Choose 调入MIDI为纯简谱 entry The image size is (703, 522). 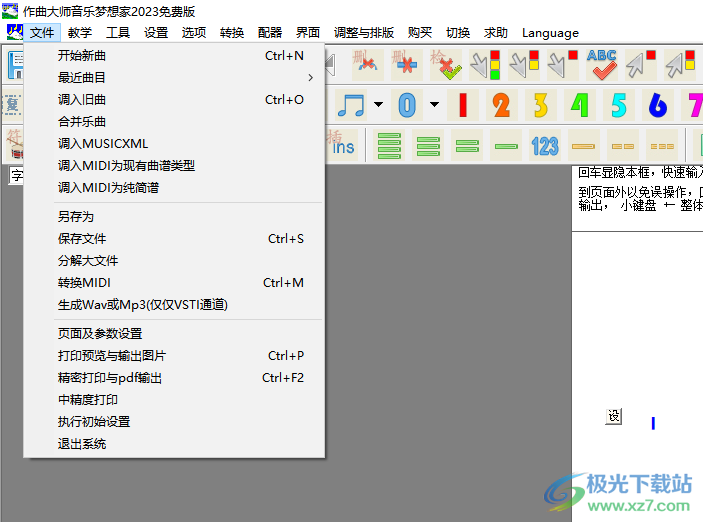[174, 187]
